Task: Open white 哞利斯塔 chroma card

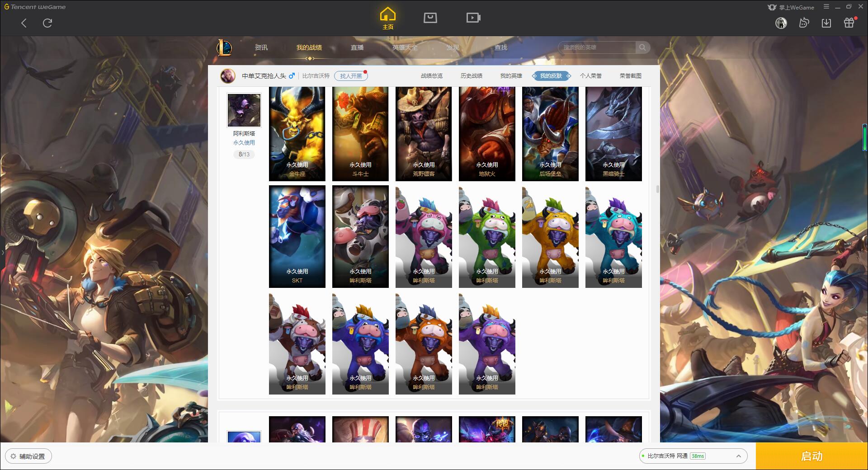Action: (x=297, y=343)
